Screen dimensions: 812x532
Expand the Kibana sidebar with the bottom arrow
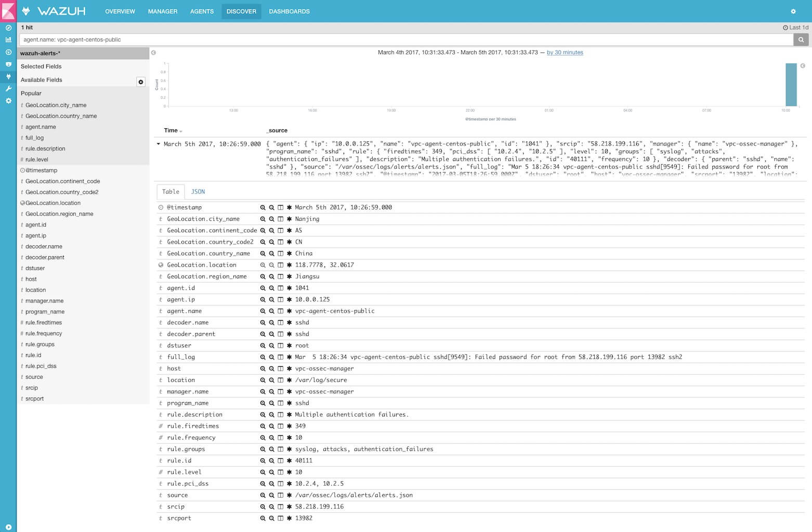tap(8, 527)
